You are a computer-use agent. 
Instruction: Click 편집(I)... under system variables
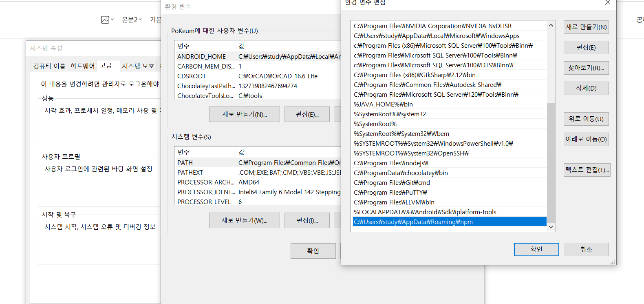307,220
